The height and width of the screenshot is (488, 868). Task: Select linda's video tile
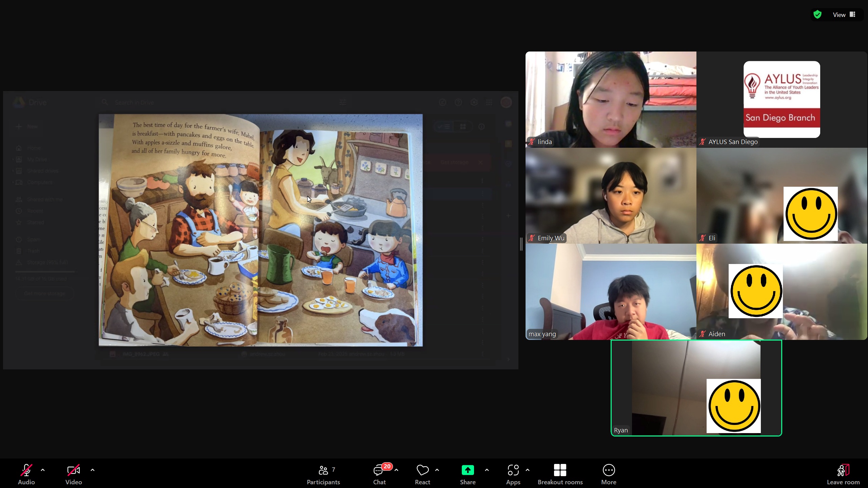(x=611, y=99)
